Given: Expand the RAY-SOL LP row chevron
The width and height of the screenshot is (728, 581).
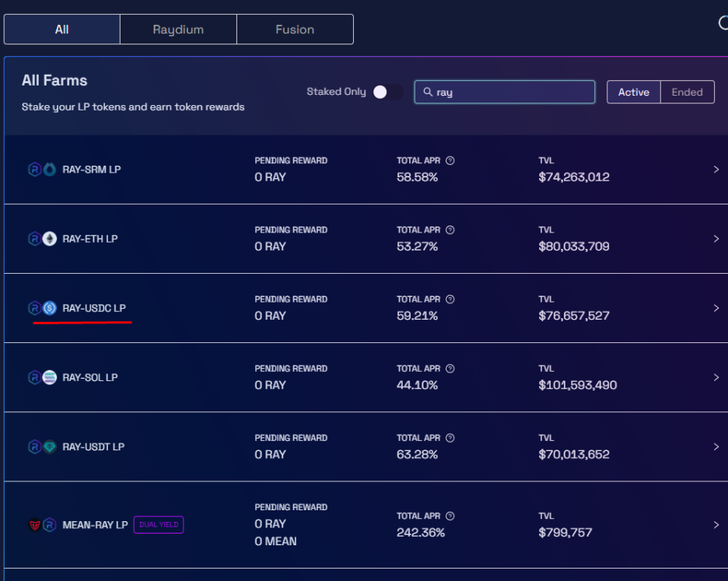Looking at the screenshot, I should click(x=716, y=377).
